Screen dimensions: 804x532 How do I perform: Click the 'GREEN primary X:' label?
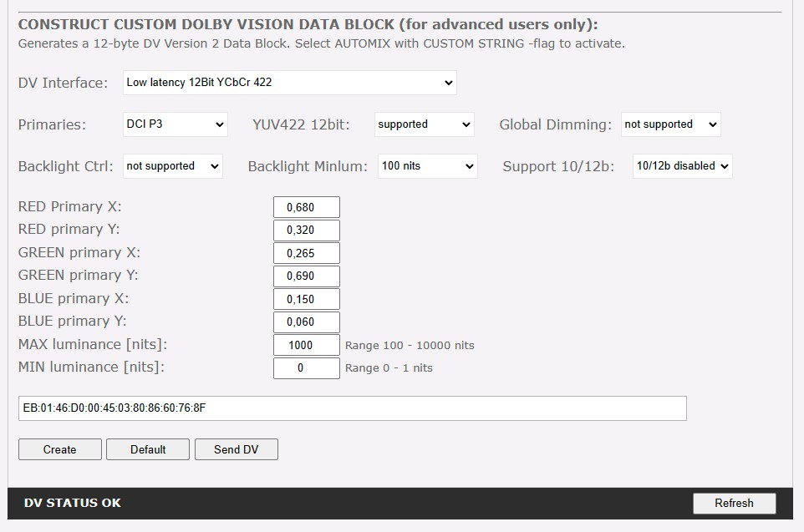coord(79,253)
